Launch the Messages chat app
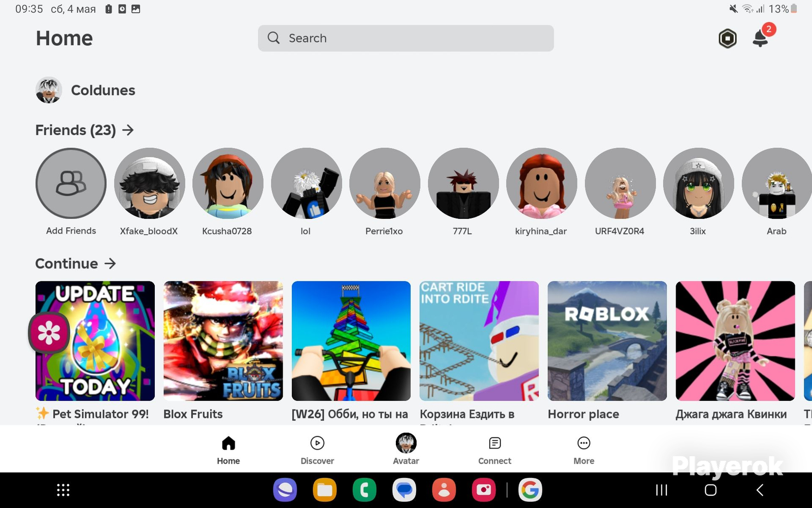This screenshot has height=508, width=812. [x=404, y=490]
